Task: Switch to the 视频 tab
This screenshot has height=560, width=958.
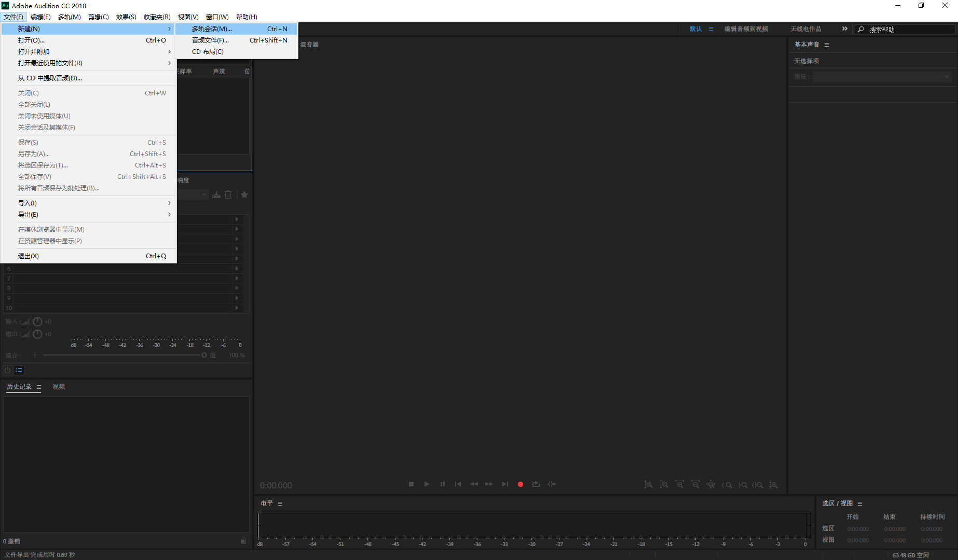Action: click(x=59, y=387)
